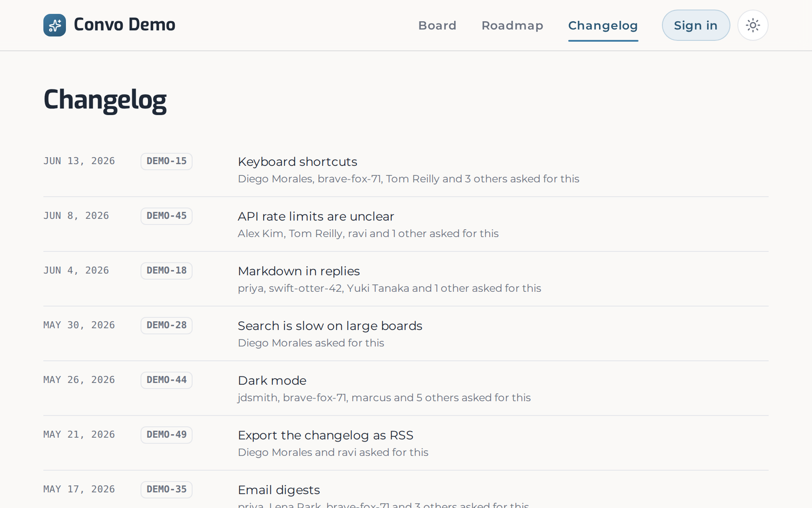Click the Changelog page heading
This screenshot has height=508, width=812.
(105, 100)
